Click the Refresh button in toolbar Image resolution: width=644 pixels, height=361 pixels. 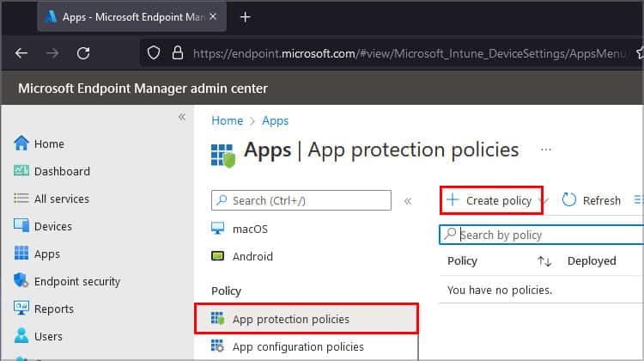(591, 200)
